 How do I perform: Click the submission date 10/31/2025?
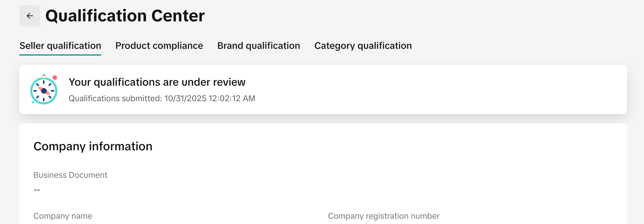[x=185, y=99]
